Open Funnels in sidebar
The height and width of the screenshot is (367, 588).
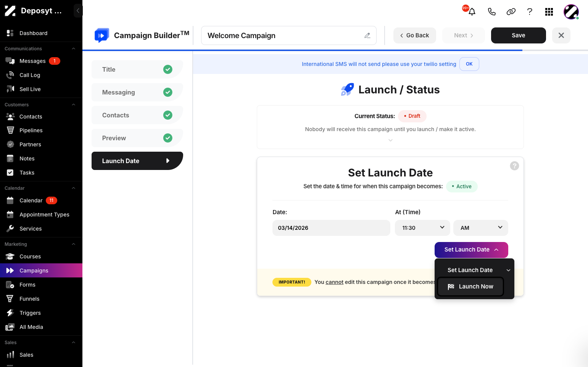click(x=41, y=299)
